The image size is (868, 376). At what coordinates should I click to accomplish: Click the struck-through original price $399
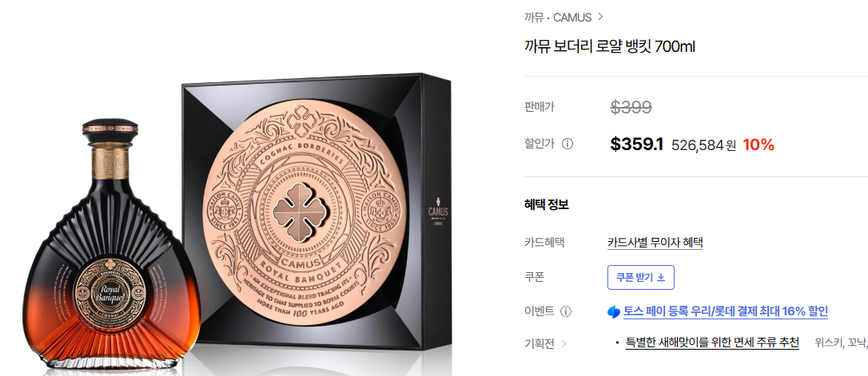631,107
